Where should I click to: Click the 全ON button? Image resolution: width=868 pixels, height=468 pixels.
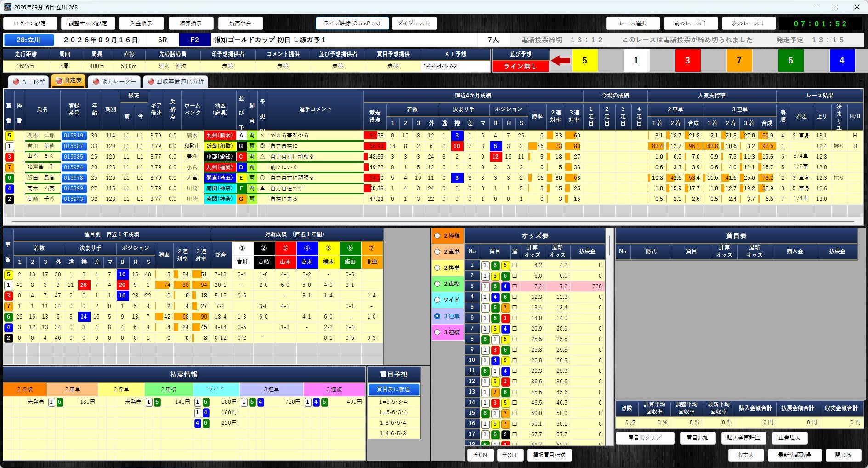480,455
